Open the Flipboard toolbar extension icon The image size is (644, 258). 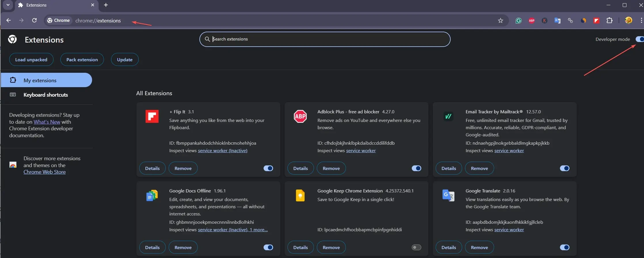pos(596,20)
